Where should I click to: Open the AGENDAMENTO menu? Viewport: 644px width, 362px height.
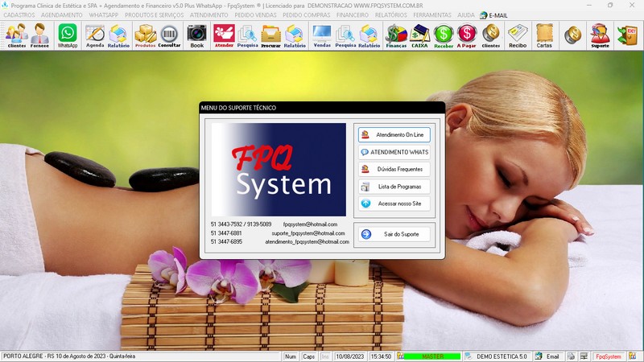[x=62, y=14]
